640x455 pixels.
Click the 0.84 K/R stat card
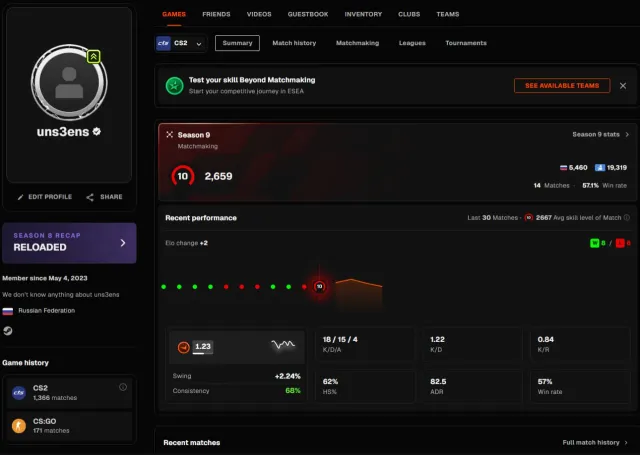coord(580,344)
